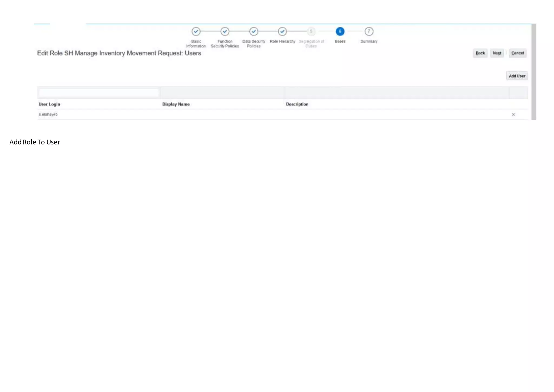Click the Display Name filter cell
554x392 pixels.
click(x=222, y=93)
